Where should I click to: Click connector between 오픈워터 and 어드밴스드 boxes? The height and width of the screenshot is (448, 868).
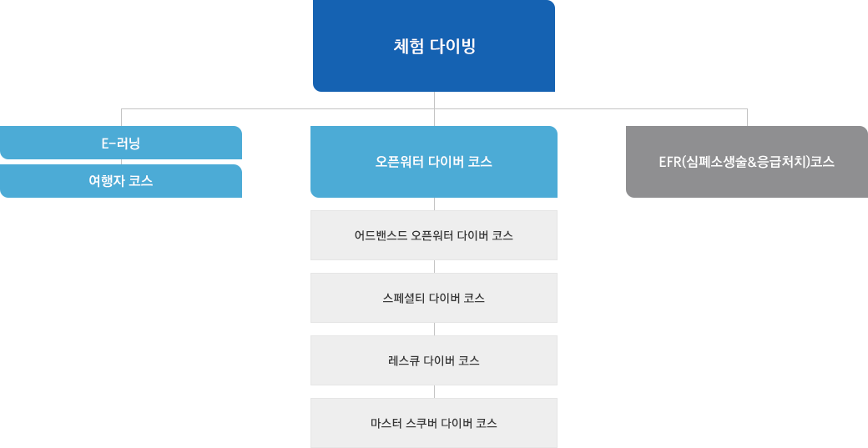click(x=434, y=204)
